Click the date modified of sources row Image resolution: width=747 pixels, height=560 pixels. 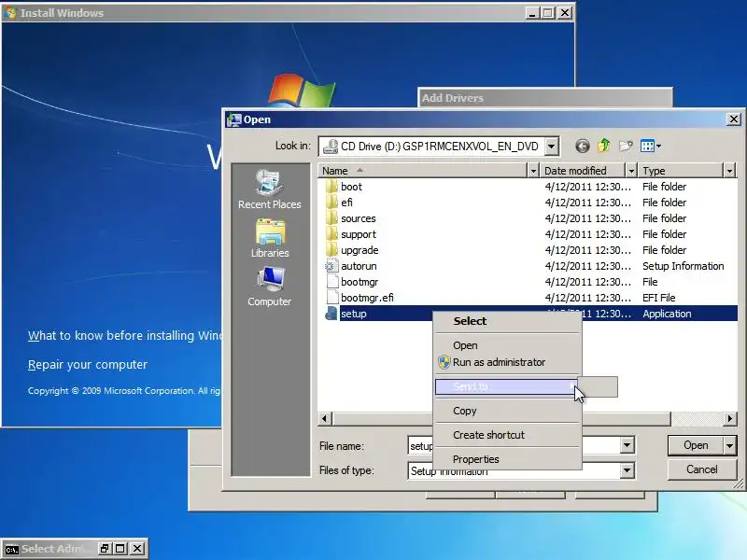pyautogui.click(x=588, y=218)
